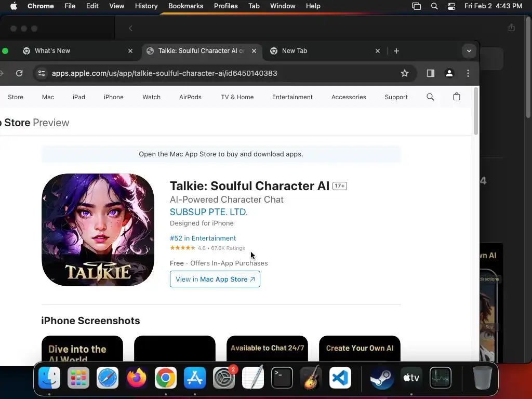Click the SUBSUP PTE. LTD. developer link
This screenshot has height=399, width=532.
(209, 212)
